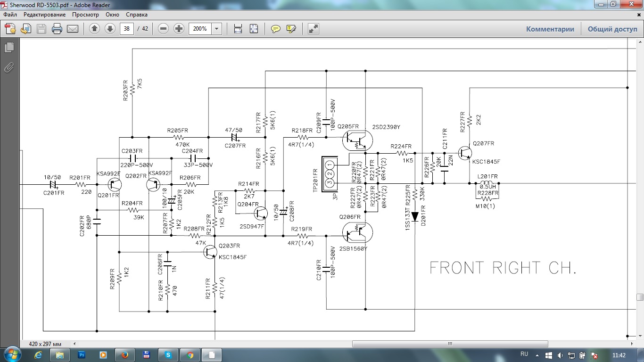Viewport: 644px width, 362px height.
Task: Click the volume speaker tray icon
Action: (x=560, y=355)
